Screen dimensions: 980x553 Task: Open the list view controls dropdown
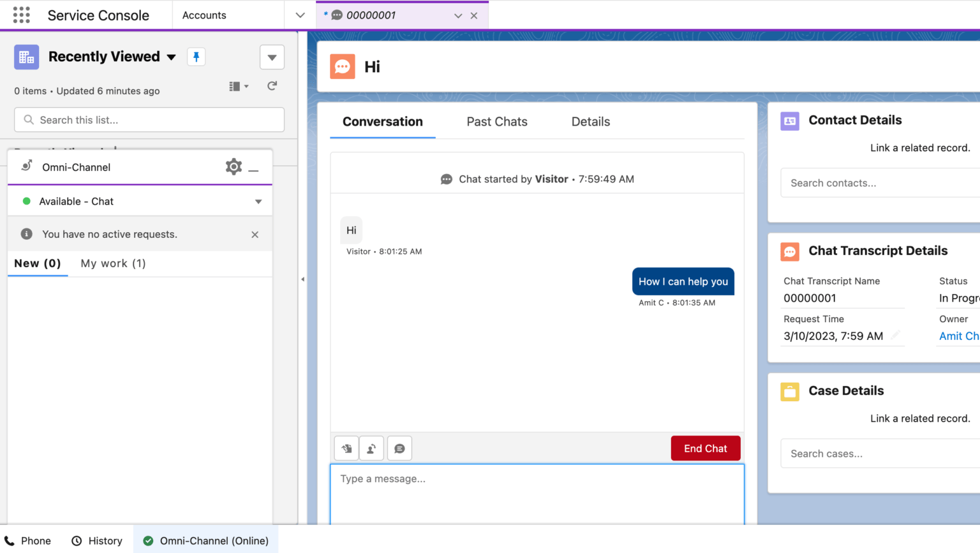tap(272, 57)
